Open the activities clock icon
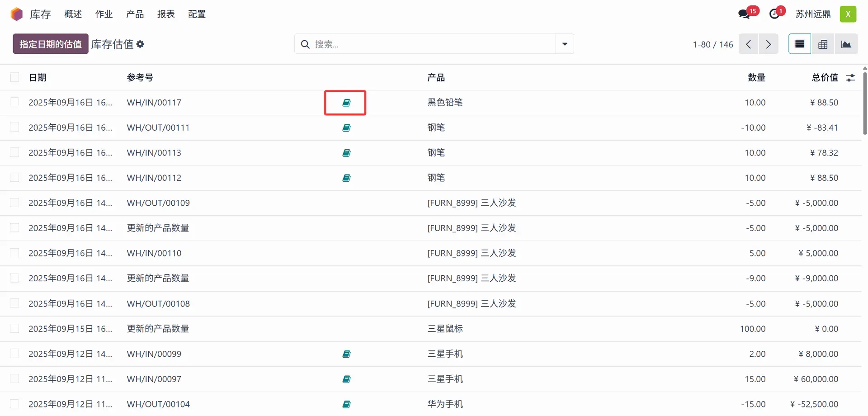The image size is (868, 416). [x=774, y=14]
